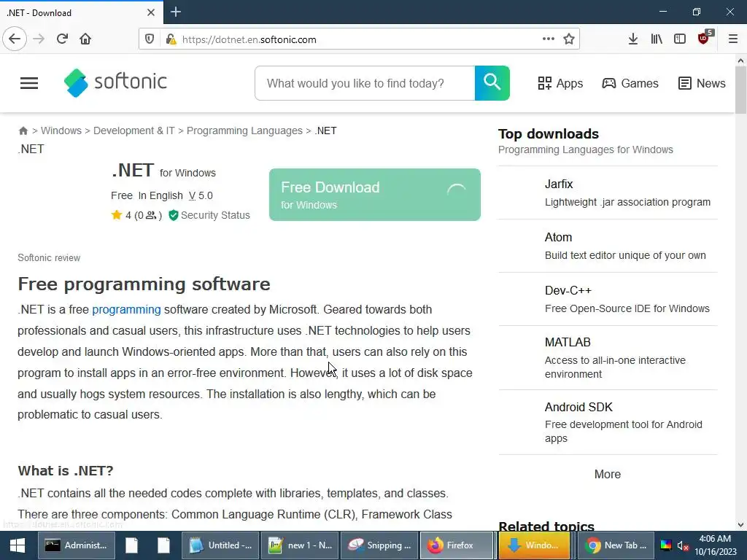This screenshot has height=560, width=747.
Task: Open Softonic hamburger navigation menu
Action: (29, 83)
